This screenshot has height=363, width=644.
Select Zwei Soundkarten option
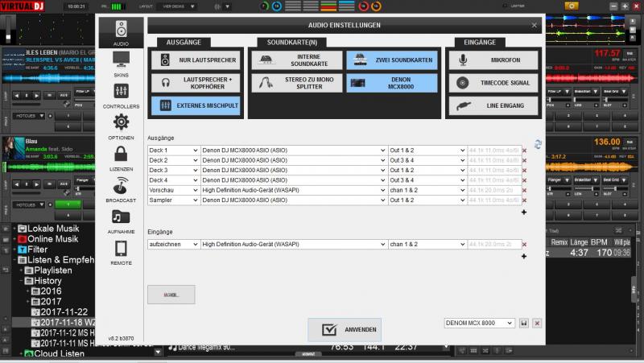[392, 60]
